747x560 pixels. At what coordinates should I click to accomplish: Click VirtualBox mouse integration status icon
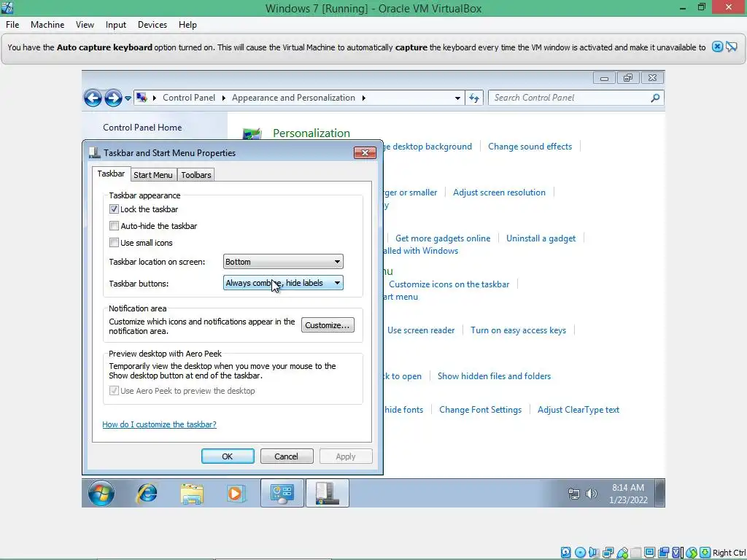tap(692, 553)
